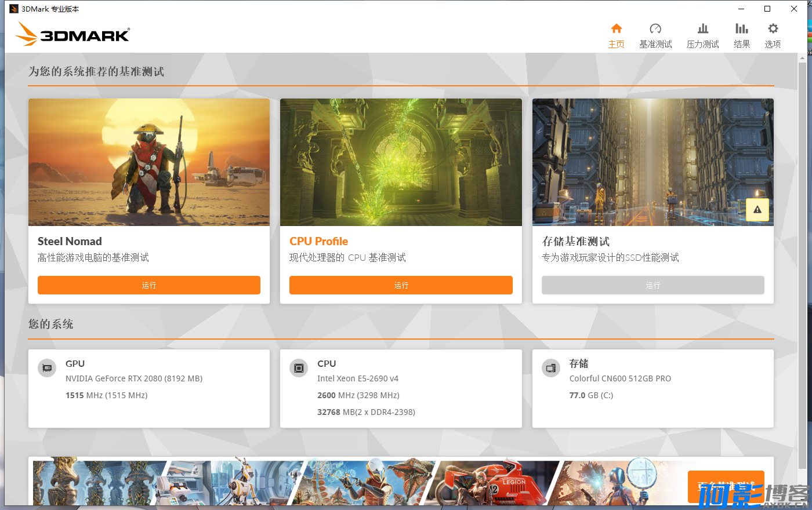
Task: Click the storage drive icon
Action: tap(550, 368)
